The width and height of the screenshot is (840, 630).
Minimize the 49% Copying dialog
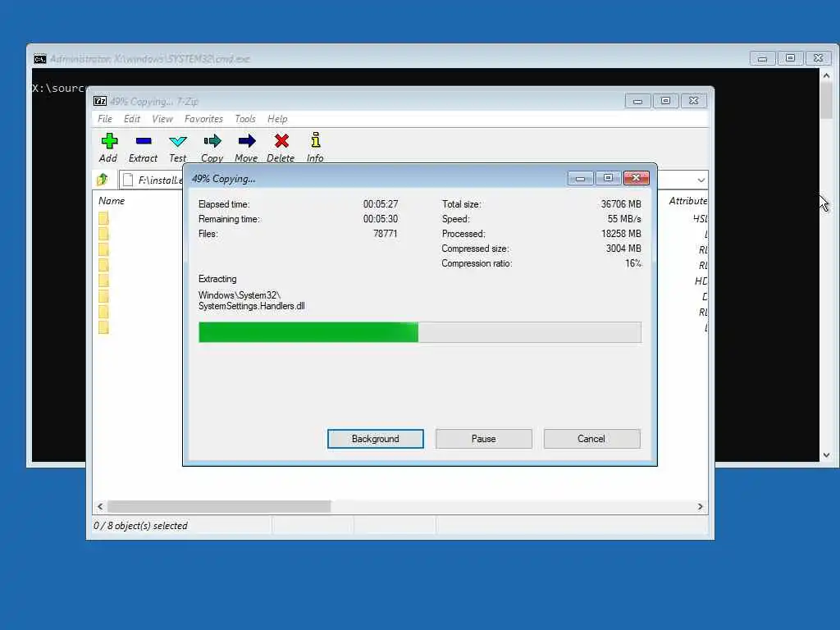pyautogui.click(x=580, y=178)
